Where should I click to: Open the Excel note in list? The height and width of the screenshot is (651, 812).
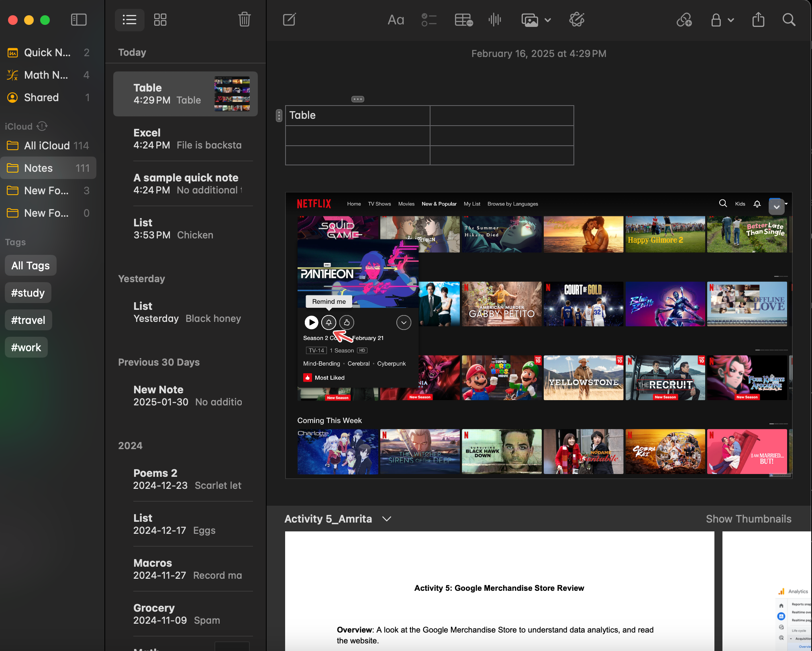click(186, 139)
